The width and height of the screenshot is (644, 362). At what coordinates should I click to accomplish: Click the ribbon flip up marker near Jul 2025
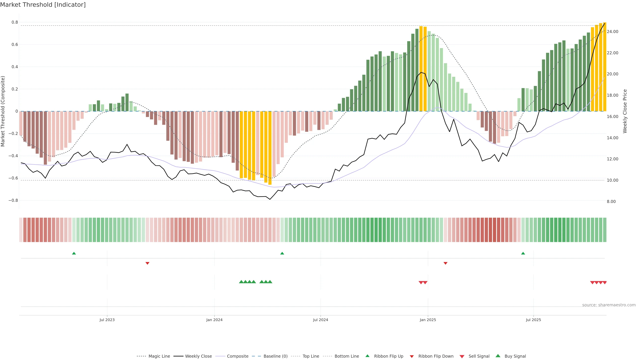click(x=523, y=253)
